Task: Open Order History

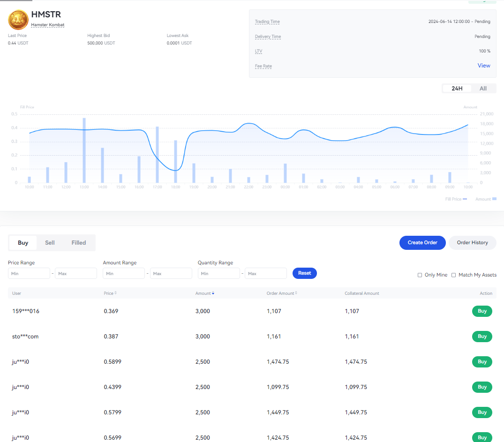Action: click(473, 243)
